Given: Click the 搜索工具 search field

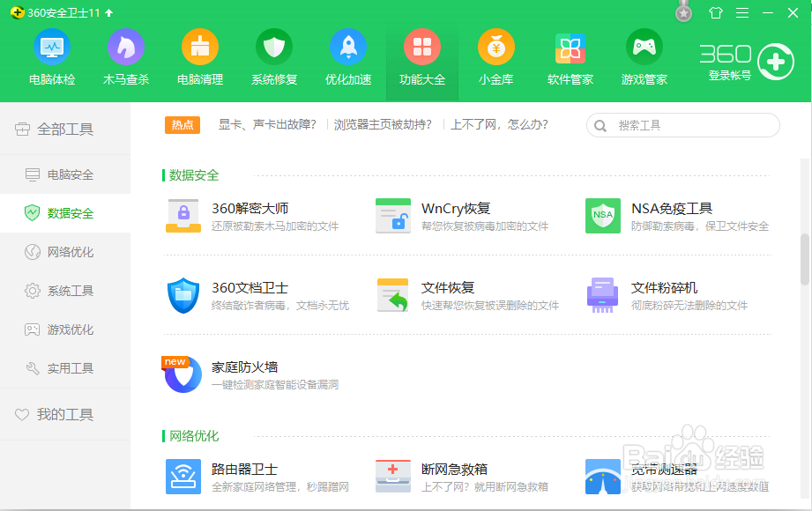Looking at the screenshot, I should [683, 125].
